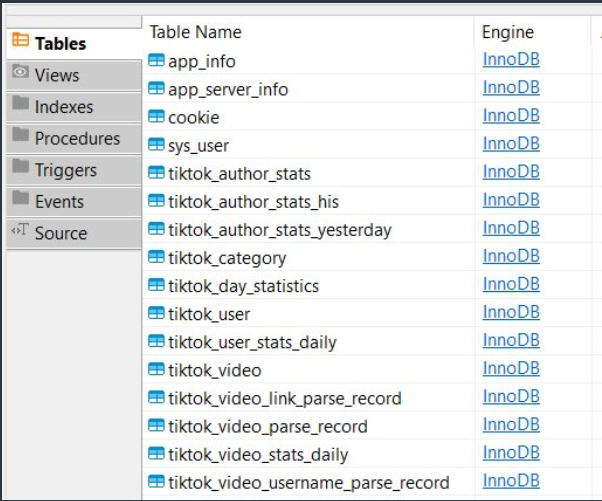Screen dimensions: 602x501
Task: Open InnoDB link in cookie row
Action: tap(511, 116)
